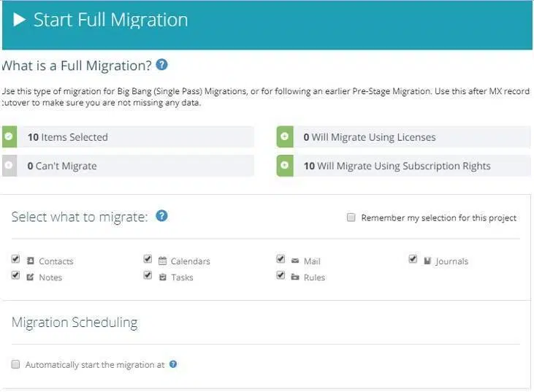Viewport: 534px width, 392px height.
Task: Enable Automatically start the migration at
Action: click(16, 364)
